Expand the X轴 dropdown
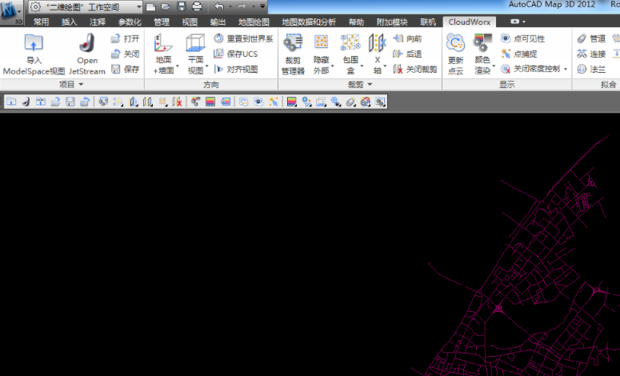 (x=384, y=66)
